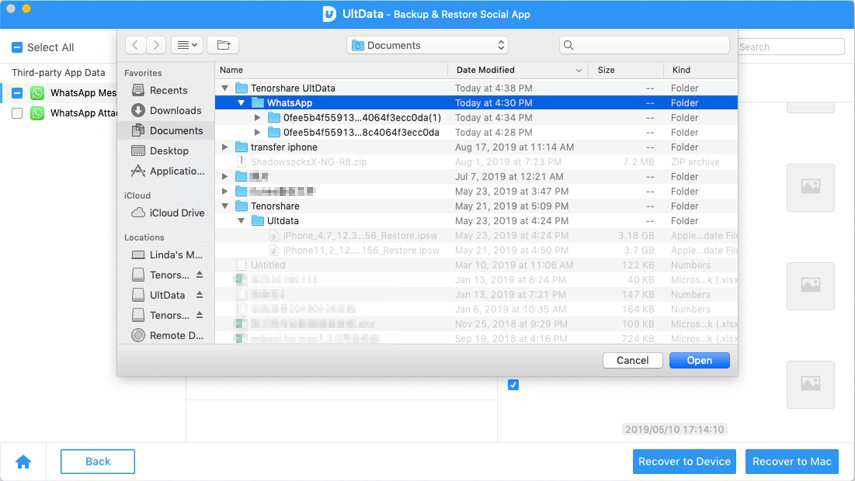
Task: Uncheck the WhatsApp Messages checkbox
Action: [x=17, y=93]
